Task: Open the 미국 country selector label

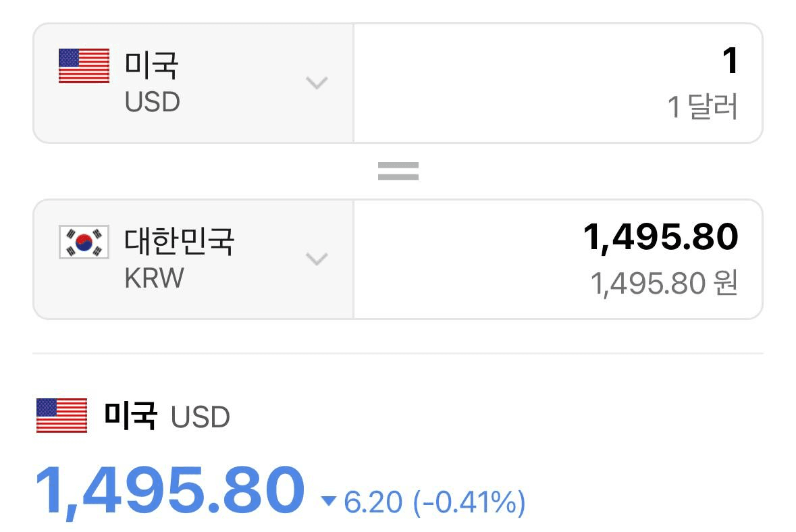Action: (151, 65)
